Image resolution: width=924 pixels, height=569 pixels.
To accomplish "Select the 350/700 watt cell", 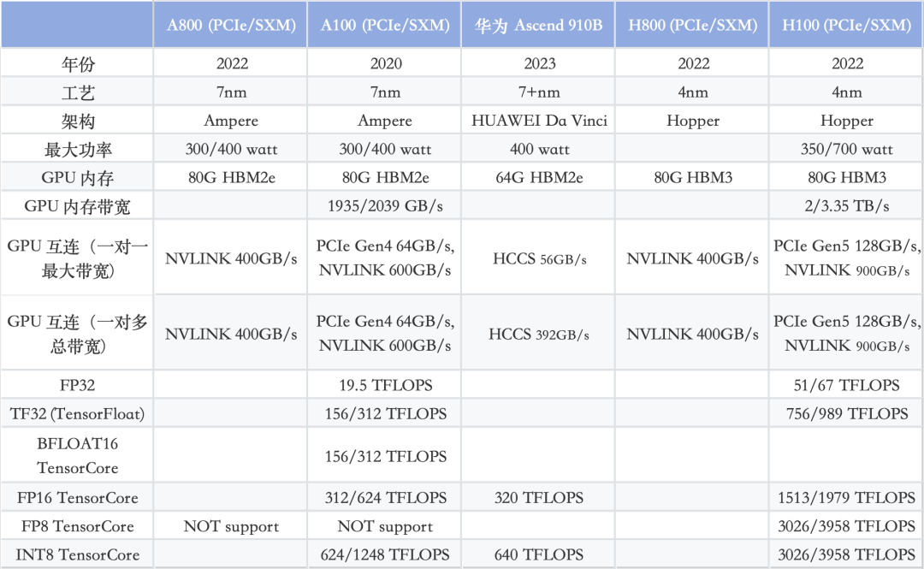I will point(847,149).
